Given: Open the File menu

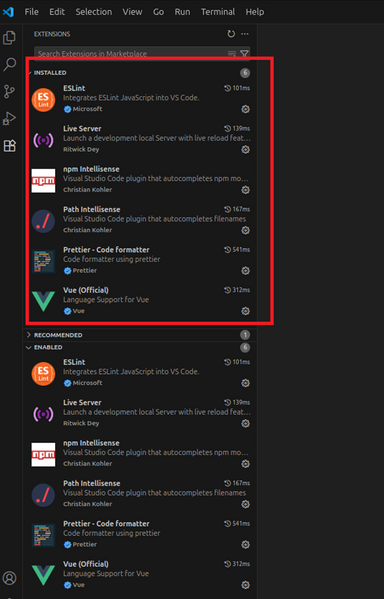Looking at the screenshot, I should pos(31,12).
